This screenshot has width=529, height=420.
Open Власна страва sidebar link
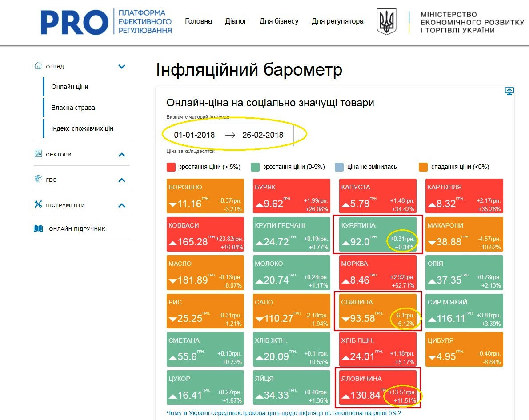[73, 108]
